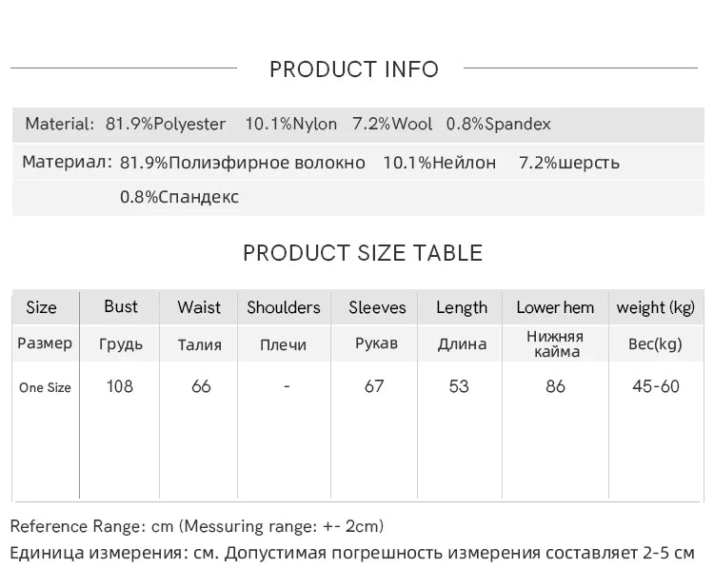Click the bust value 108
The width and height of the screenshot is (714, 588).
point(120,386)
